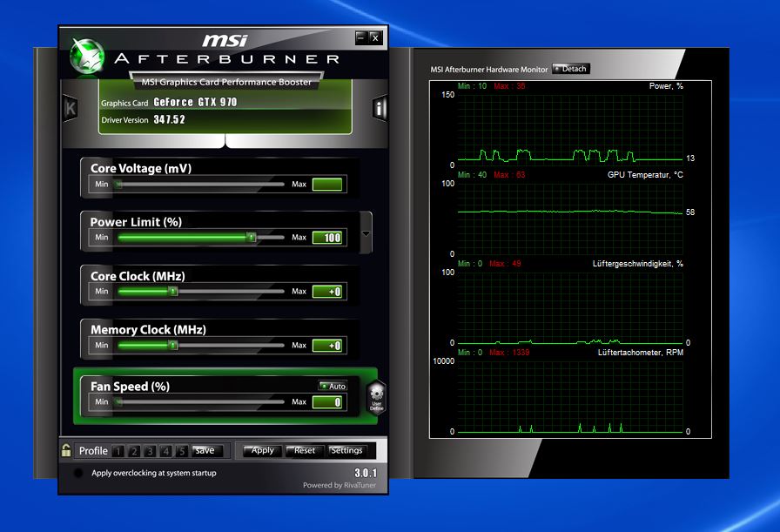
Task: Click the Core Voltage value field
Action: tap(327, 184)
